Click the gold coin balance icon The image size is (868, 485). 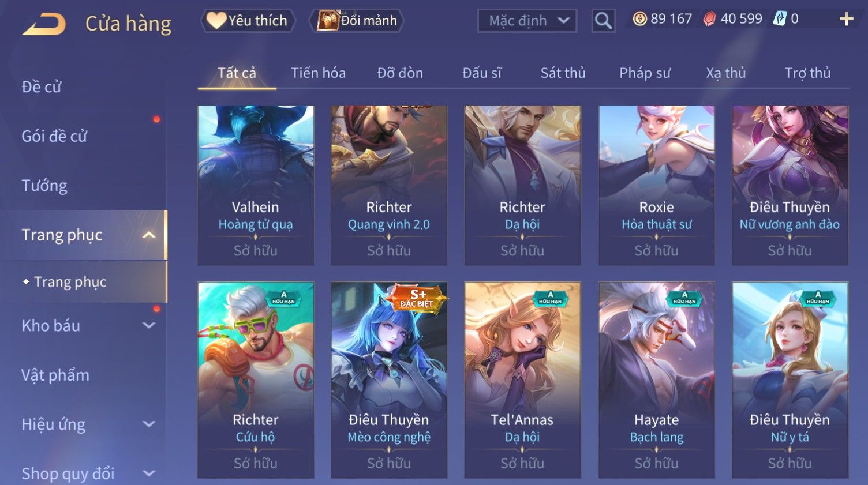639,19
